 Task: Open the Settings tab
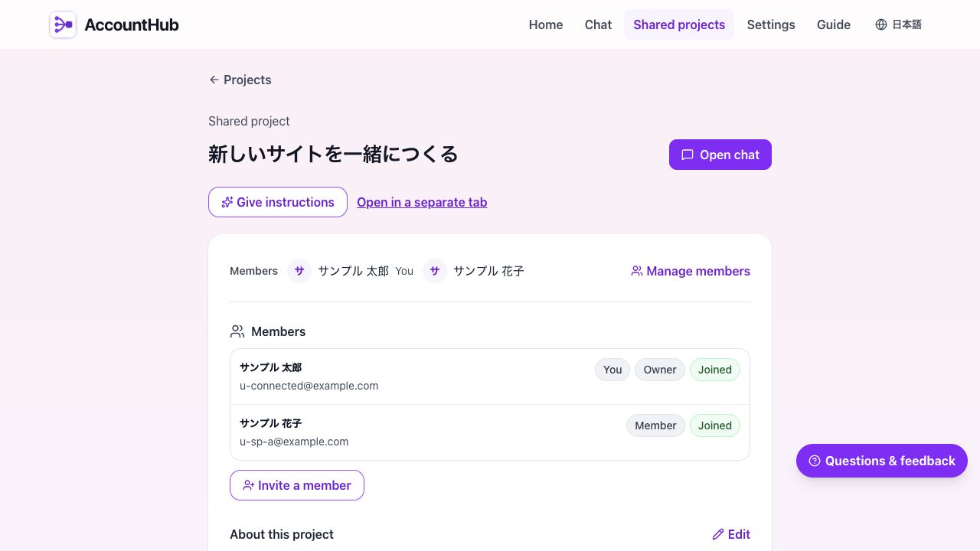(771, 24)
